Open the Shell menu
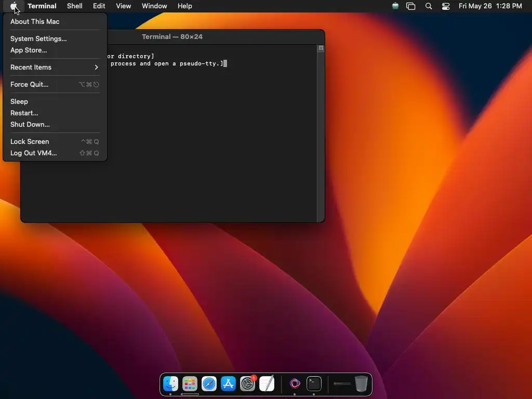Image resolution: width=532 pixels, height=399 pixels. (75, 6)
